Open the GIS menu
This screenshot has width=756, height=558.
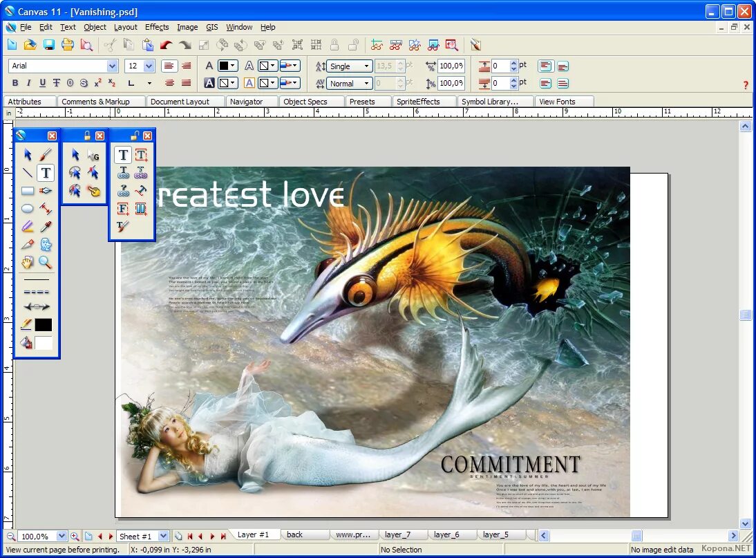pos(212,27)
